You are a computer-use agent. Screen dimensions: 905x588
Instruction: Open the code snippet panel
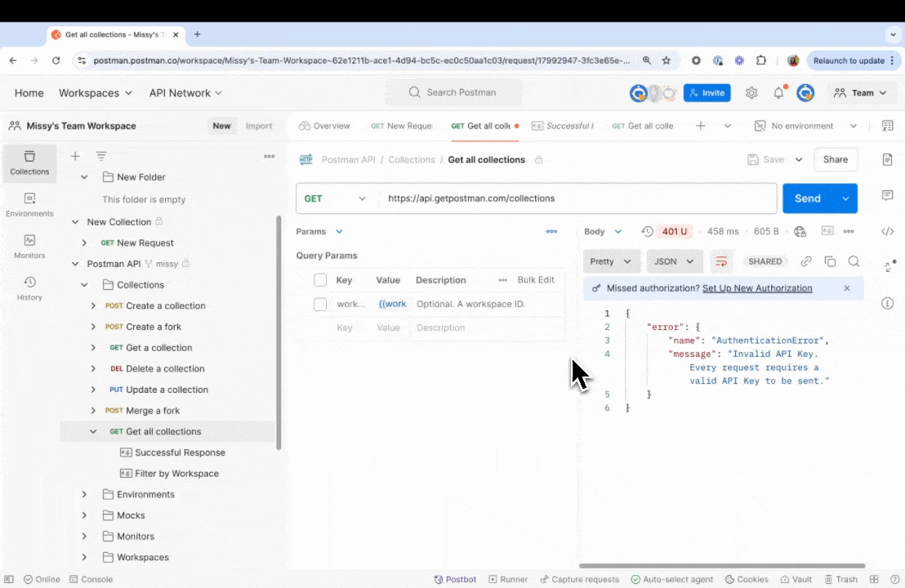pos(887,231)
